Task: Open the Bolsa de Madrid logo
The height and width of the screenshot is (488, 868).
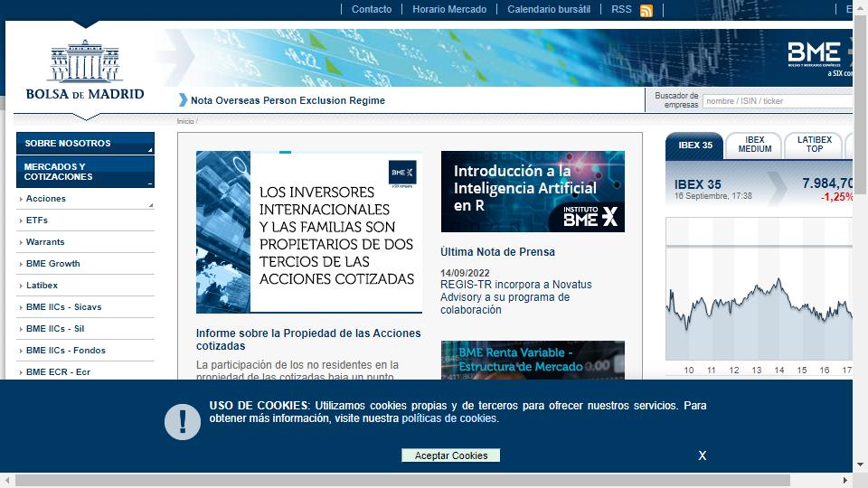Action: (x=85, y=70)
